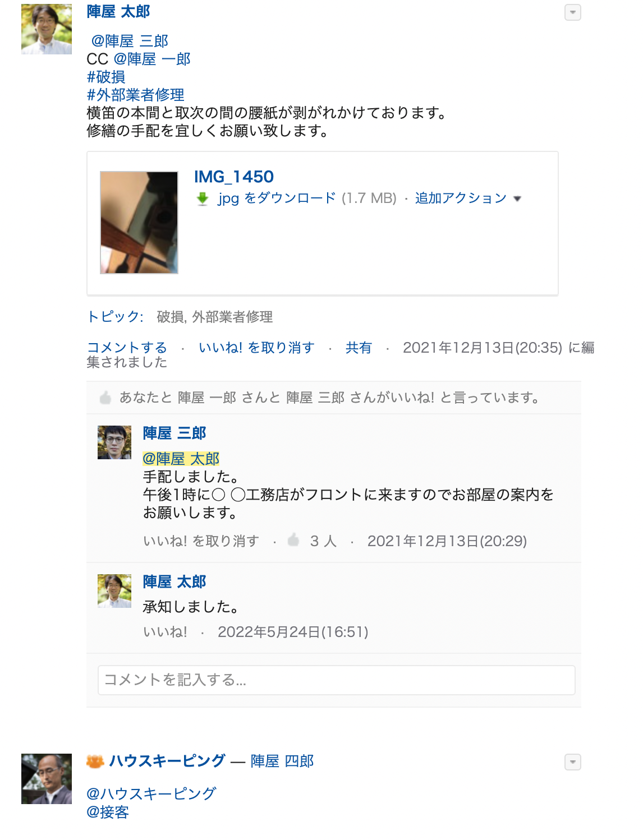Viewport: 643px width, 840px height.
Task: Open ハウスキーピング post's dropdown arrow menu
Action: 573,762
